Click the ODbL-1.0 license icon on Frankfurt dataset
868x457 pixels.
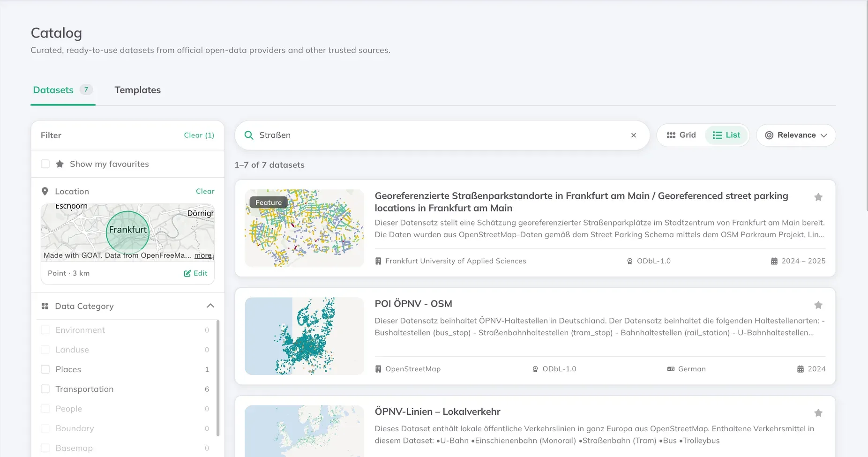[x=630, y=261]
